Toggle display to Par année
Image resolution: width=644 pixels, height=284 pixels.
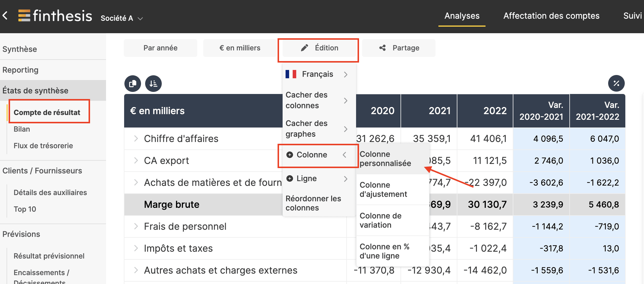160,47
